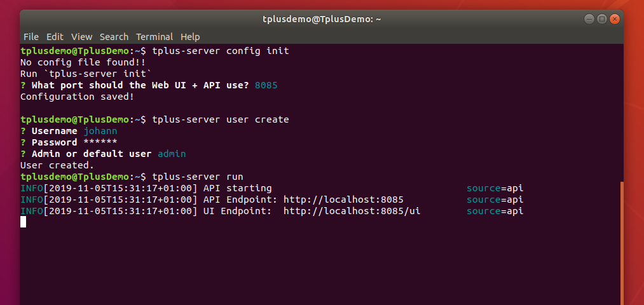Open the Help menu
Screen dimensions: 644x305
point(190,36)
